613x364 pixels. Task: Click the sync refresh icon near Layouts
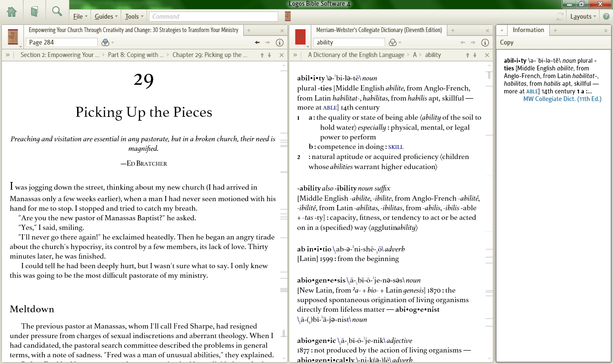[560, 17]
